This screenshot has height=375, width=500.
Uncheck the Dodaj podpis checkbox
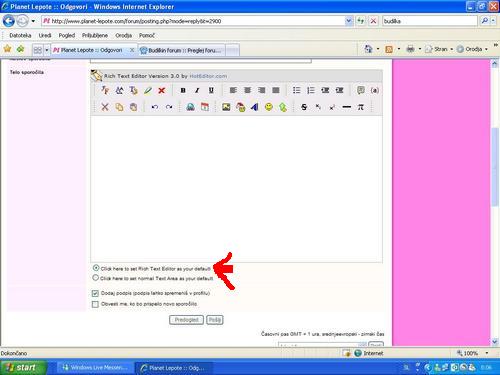(95, 293)
